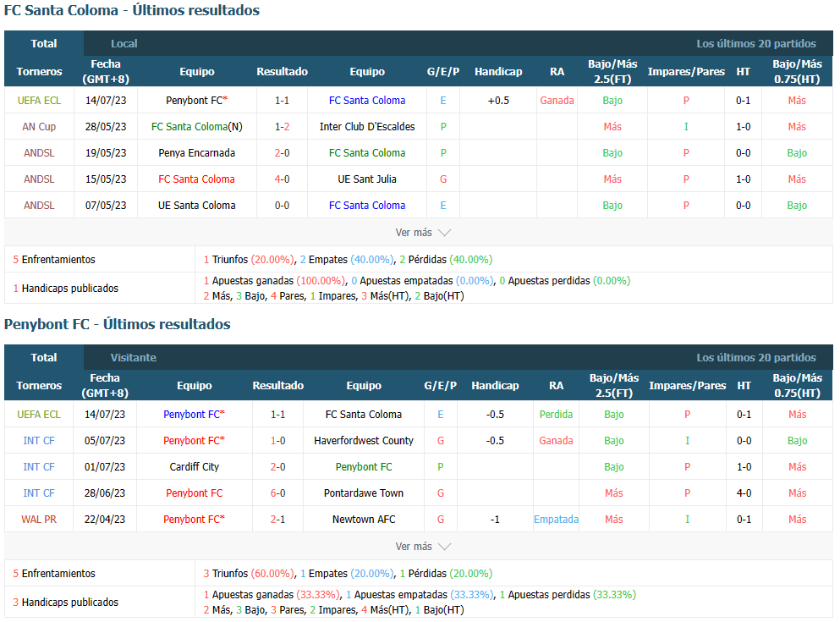Open INT CF tournament on 28/06/23 row
Image resolution: width=840 pixels, height=622 pixels.
pos(39,493)
